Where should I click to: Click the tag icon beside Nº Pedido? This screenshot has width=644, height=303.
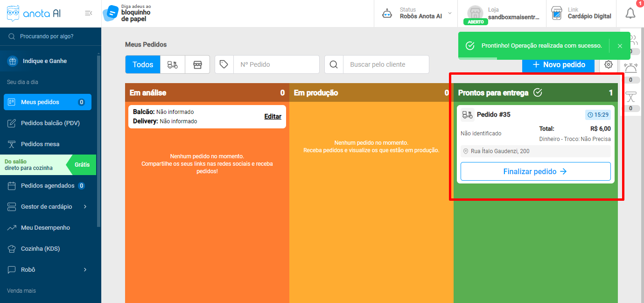click(224, 64)
